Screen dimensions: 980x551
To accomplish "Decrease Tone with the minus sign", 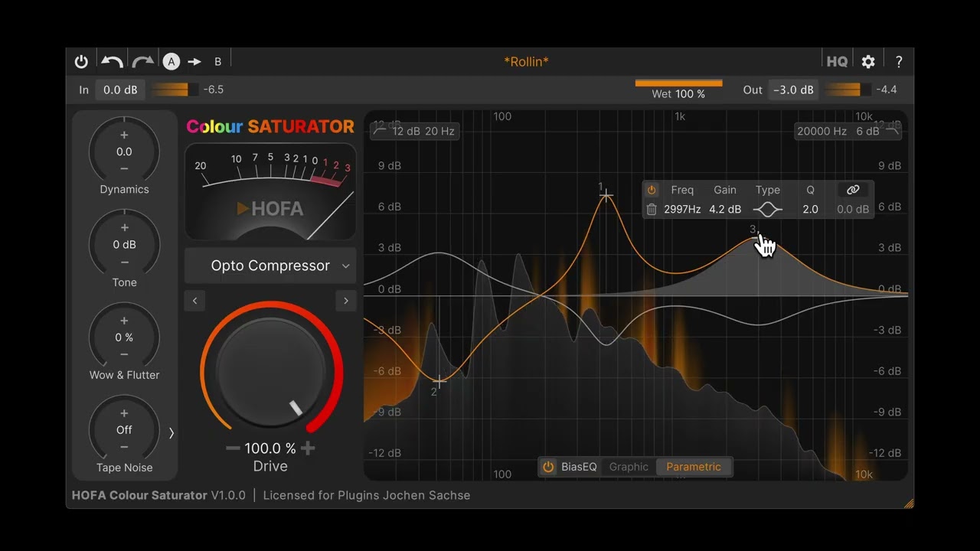I will coord(124,262).
